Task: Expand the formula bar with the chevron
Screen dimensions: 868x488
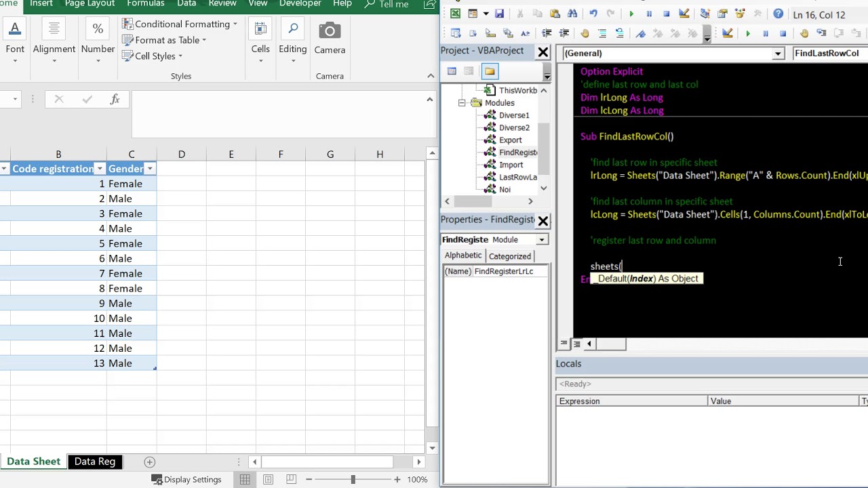Action: tap(429, 100)
